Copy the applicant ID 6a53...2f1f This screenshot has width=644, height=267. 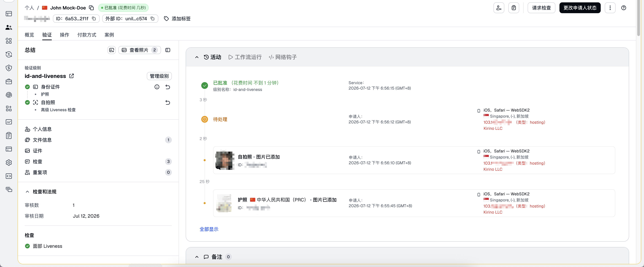tap(94, 19)
